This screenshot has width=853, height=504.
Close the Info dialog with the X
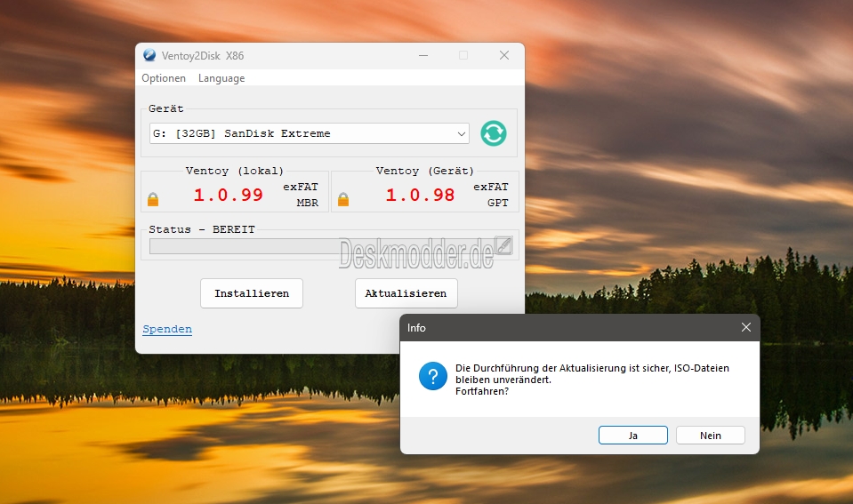click(746, 327)
